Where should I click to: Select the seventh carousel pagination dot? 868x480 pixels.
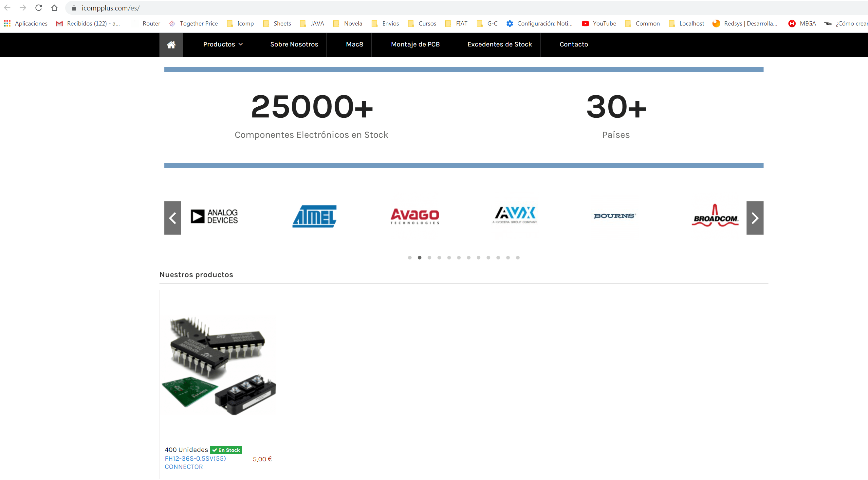click(469, 258)
